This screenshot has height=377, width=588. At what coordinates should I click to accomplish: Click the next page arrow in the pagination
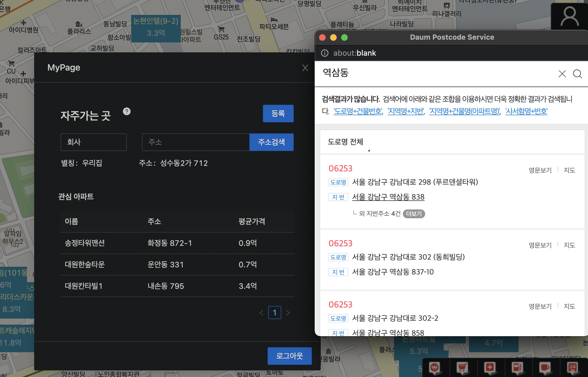(288, 313)
